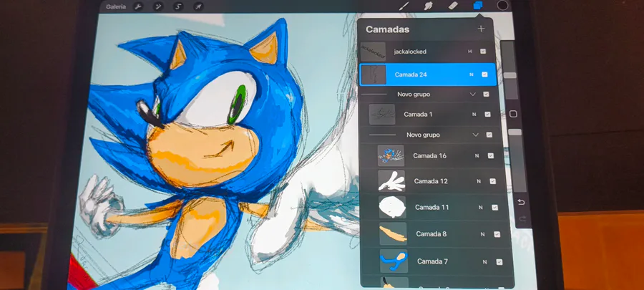The image size is (644, 290).
Task: Select the Camada 16 thumbnail
Action: tap(391, 155)
